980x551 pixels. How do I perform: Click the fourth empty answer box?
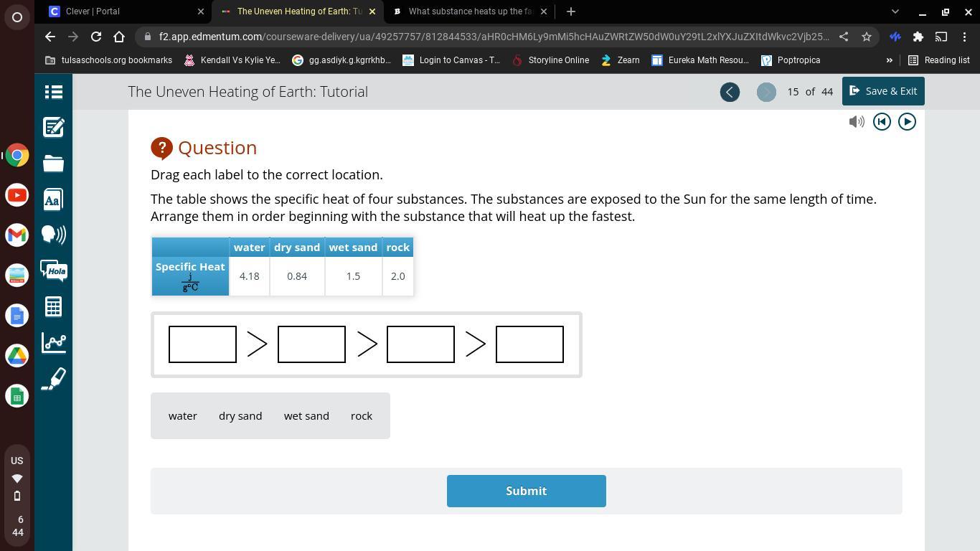click(529, 344)
